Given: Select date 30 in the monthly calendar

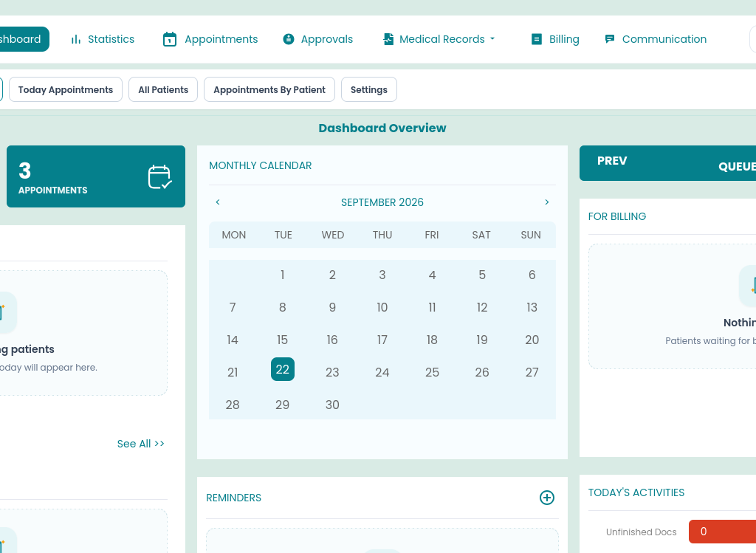Looking at the screenshot, I should click(x=332, y=405).
